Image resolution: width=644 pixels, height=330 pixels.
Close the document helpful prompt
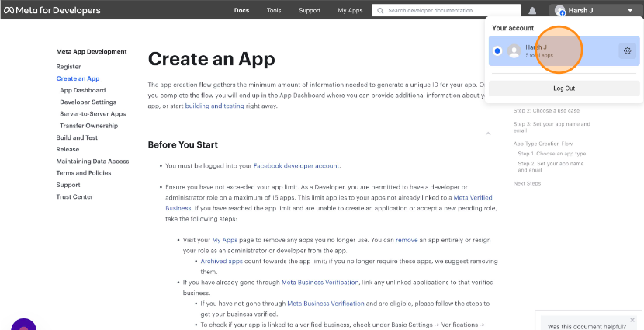(x=632, y=320)
